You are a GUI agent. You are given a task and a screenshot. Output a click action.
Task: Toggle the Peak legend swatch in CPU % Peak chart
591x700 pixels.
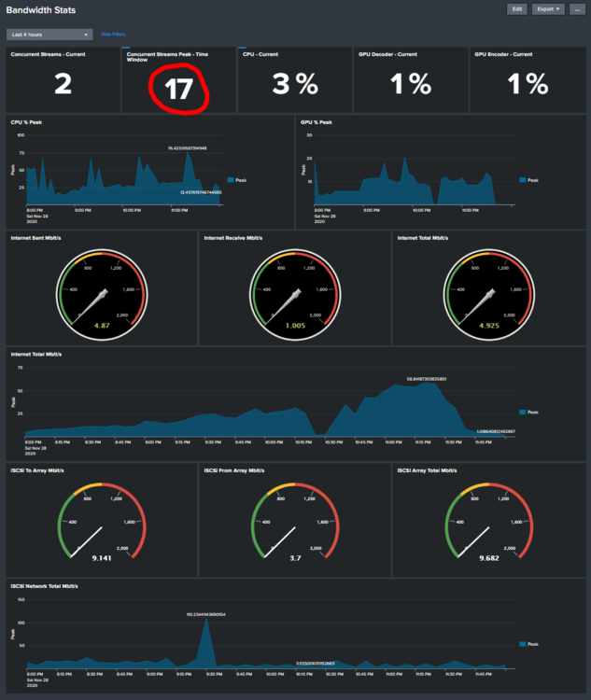pyautogui.click(x=231, y=180)
